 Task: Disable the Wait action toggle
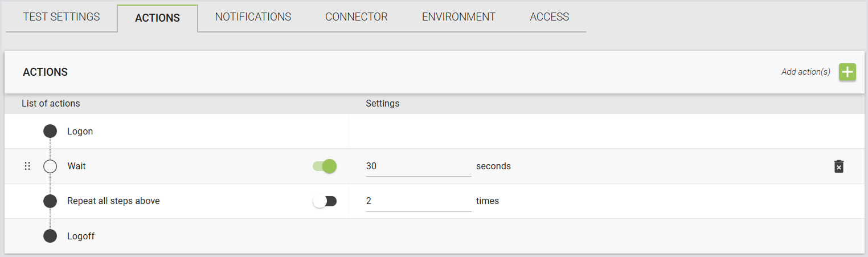coord(325,166)
